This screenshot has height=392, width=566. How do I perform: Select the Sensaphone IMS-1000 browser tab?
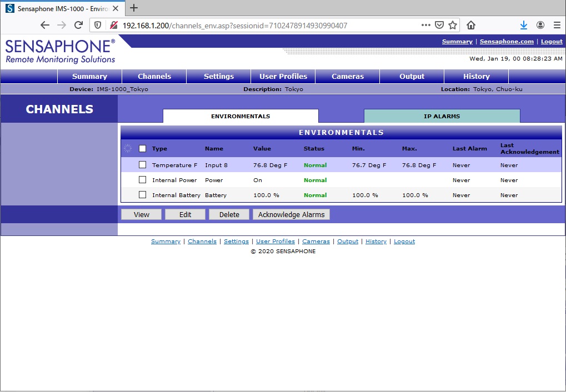coord(63,8)
